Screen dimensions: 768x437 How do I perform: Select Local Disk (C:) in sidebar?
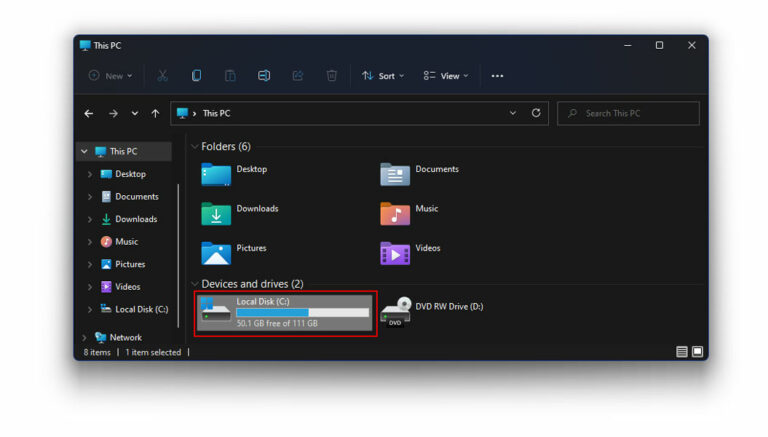point(134,309)
